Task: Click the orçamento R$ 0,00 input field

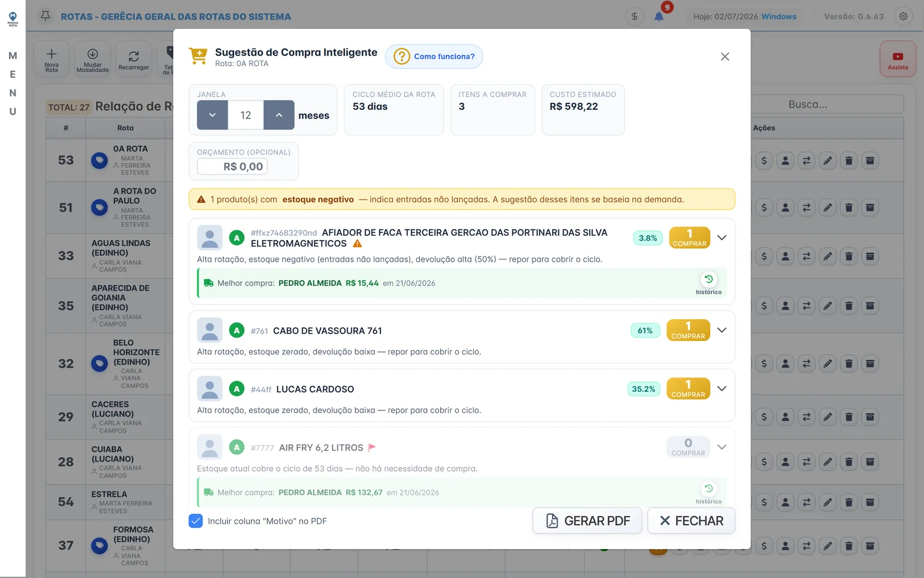Action: 232,166
